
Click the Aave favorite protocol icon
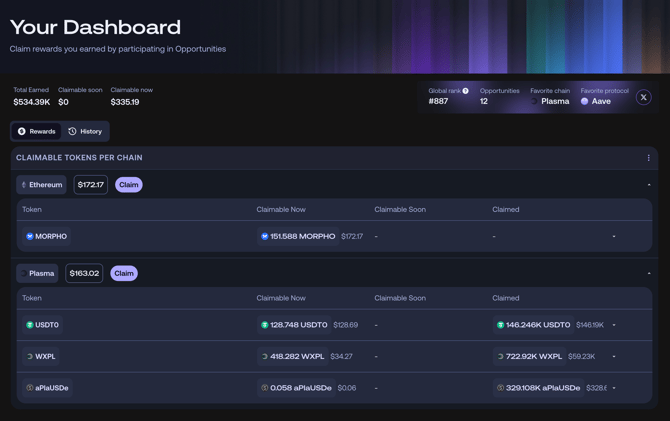coord(585,101)
